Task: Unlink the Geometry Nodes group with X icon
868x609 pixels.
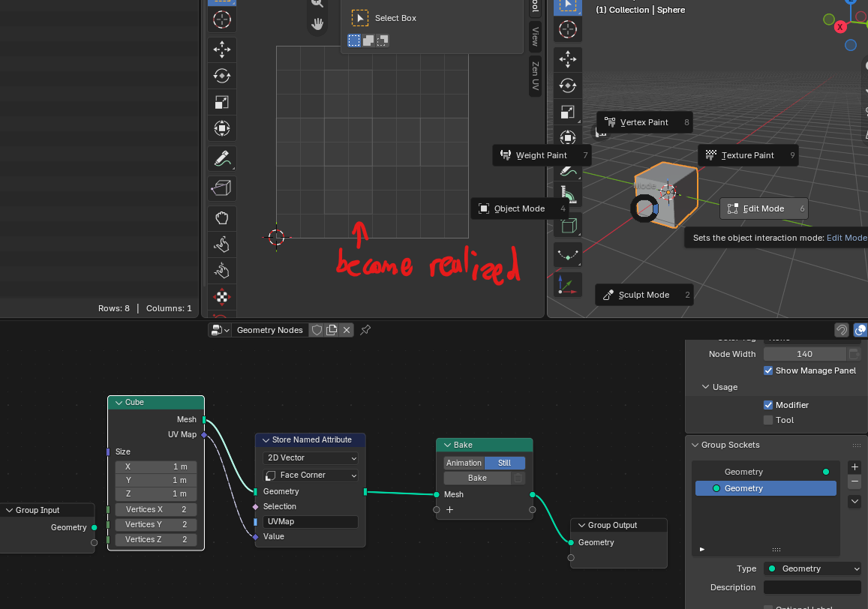Action: tap(347, 330)
